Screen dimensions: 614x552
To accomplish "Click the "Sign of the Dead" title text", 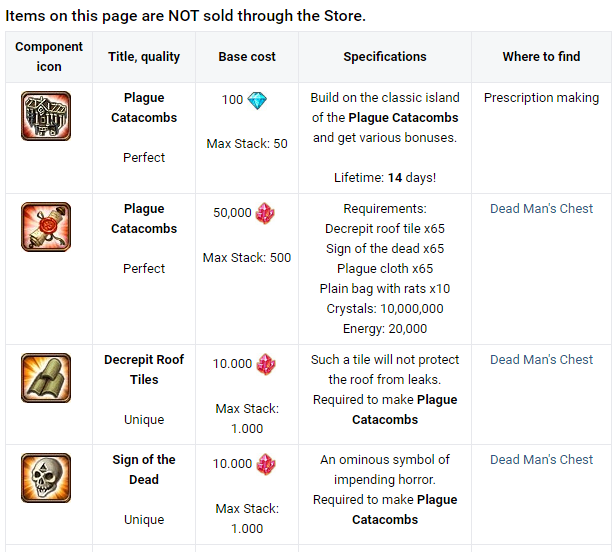I will 144,469.
